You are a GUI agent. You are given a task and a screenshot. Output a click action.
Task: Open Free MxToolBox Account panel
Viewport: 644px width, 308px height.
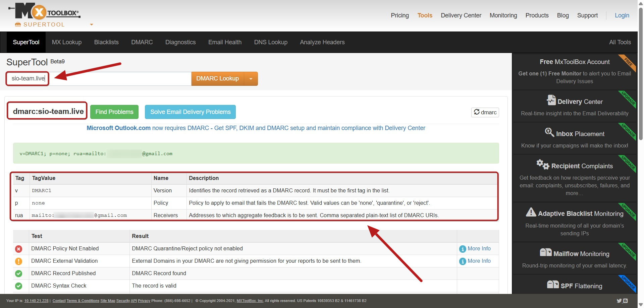pos(575,71)
